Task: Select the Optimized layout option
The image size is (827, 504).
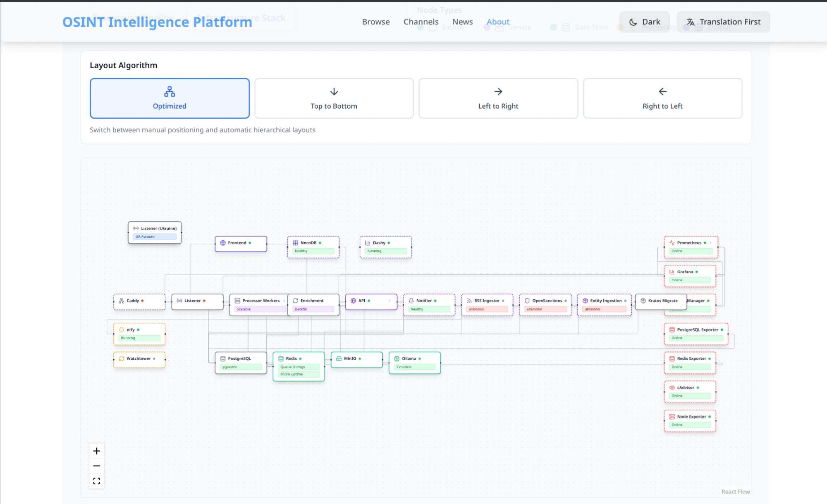Action: (170, 98)
